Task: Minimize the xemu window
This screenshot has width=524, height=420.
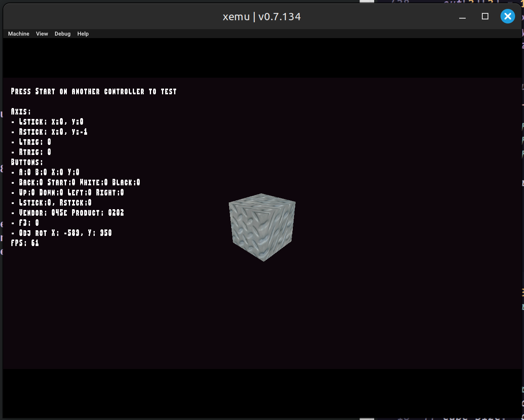Action: point(462,17)
